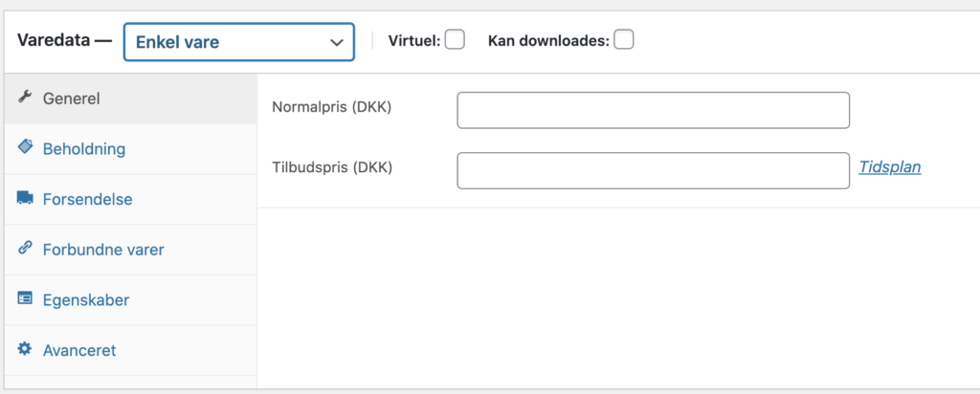980x394 pixels.
Task: Go to the Forsendelse tab
Action: [87, 200]
